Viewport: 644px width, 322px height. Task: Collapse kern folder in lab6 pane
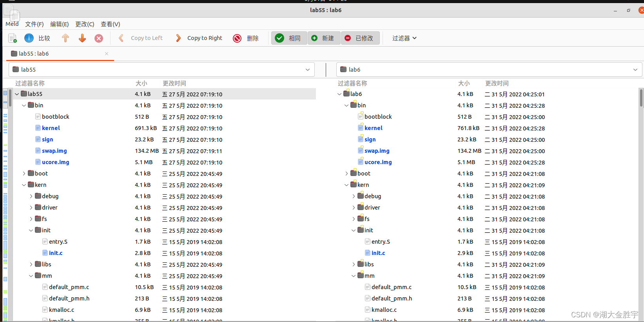click(346, 185)
